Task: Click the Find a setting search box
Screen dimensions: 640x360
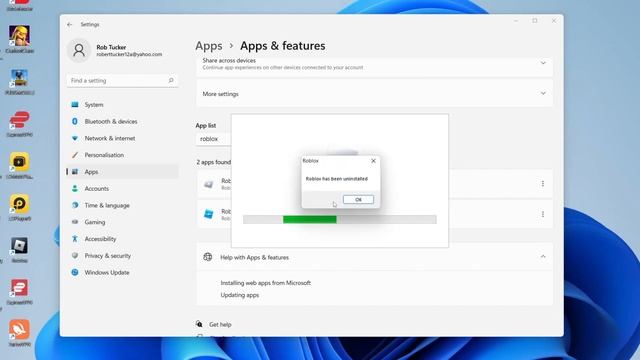Action: click(122, 80)
